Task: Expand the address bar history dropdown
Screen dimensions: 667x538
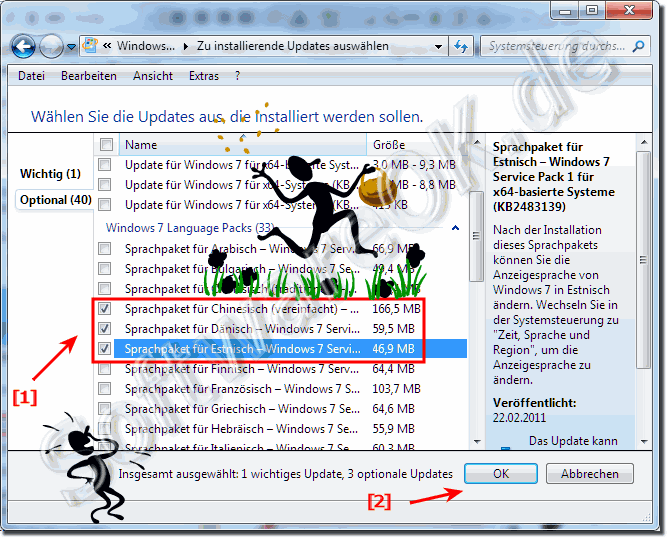Action: click(438, 46)
